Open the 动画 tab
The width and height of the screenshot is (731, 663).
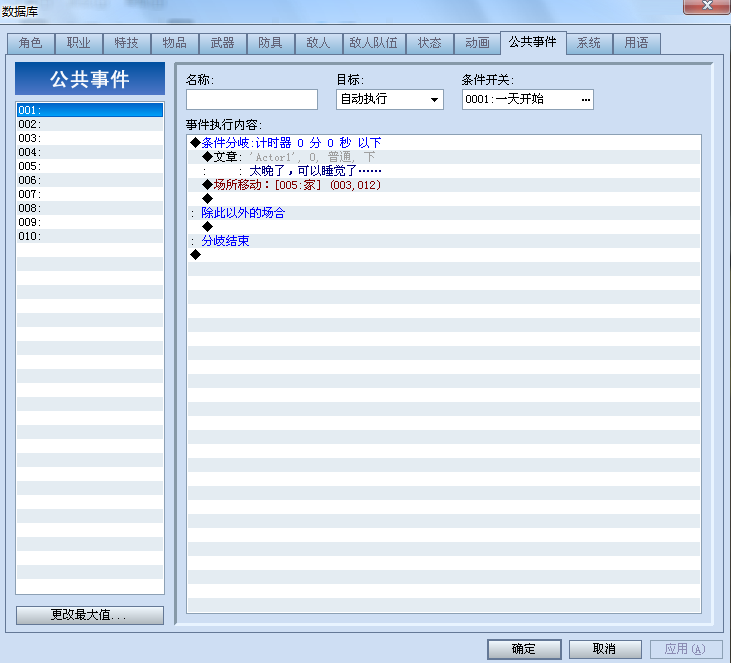pos(477,43)
